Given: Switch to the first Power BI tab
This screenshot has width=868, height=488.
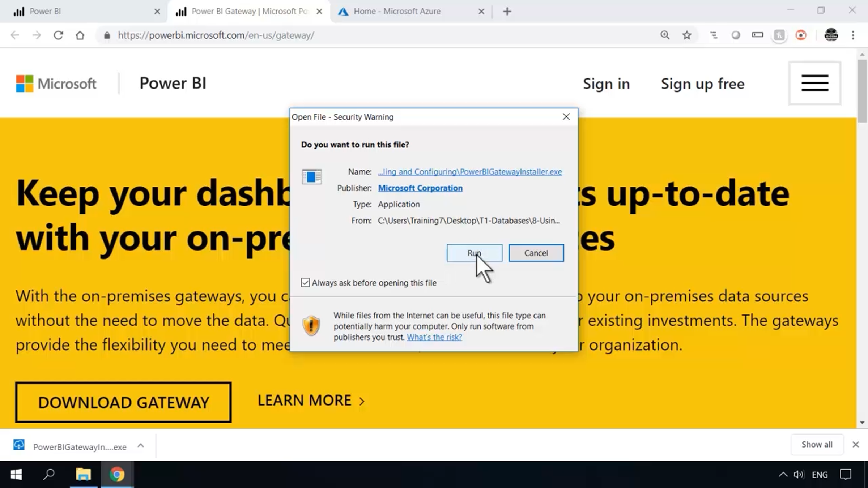Looking at the screenshot, I should tap(45, 11).
